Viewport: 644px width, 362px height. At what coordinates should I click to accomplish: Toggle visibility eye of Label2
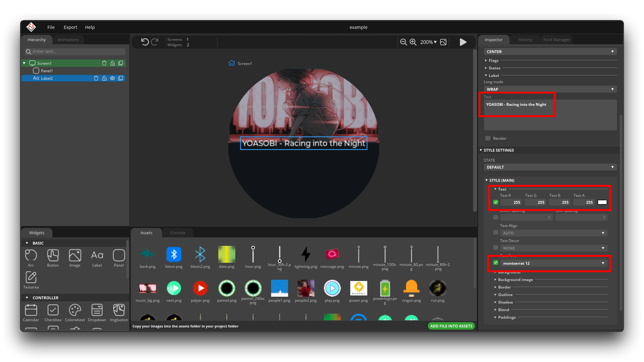pyautogui.click(x=112, y=78)
